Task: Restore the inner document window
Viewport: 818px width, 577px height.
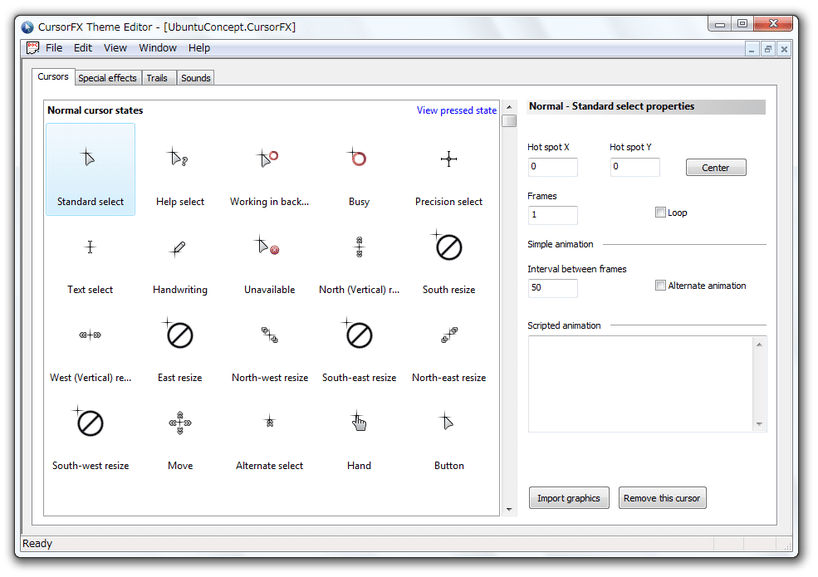Action: pos(768,50)
